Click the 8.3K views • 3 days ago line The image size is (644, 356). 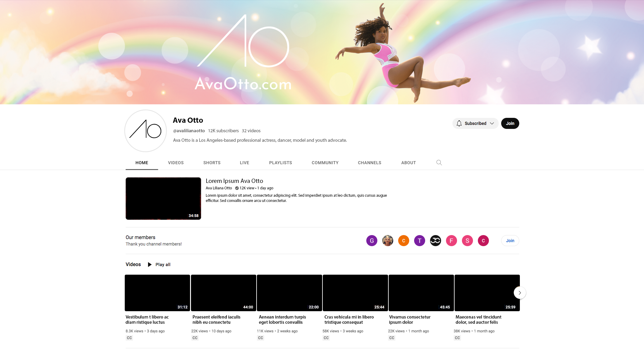coord(145,331)
